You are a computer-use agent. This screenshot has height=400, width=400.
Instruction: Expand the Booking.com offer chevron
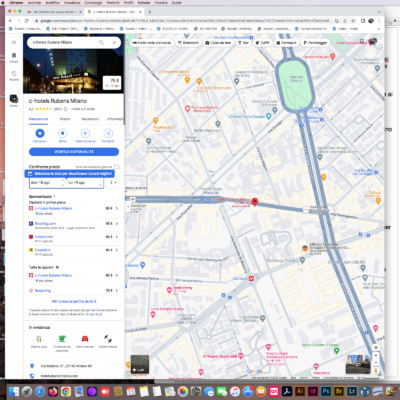point(117,223)
